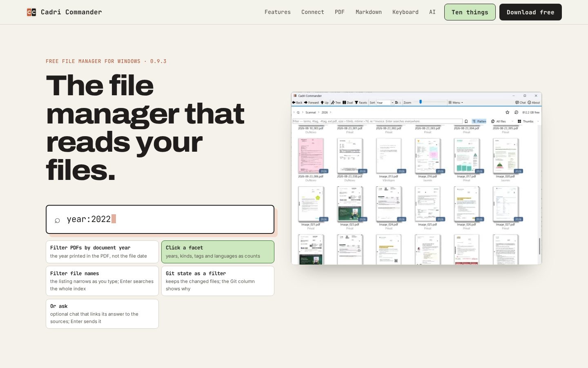The image size is (588, 368).
Task: Expand the All files dropdown
Action: click(x=502, y=121)
